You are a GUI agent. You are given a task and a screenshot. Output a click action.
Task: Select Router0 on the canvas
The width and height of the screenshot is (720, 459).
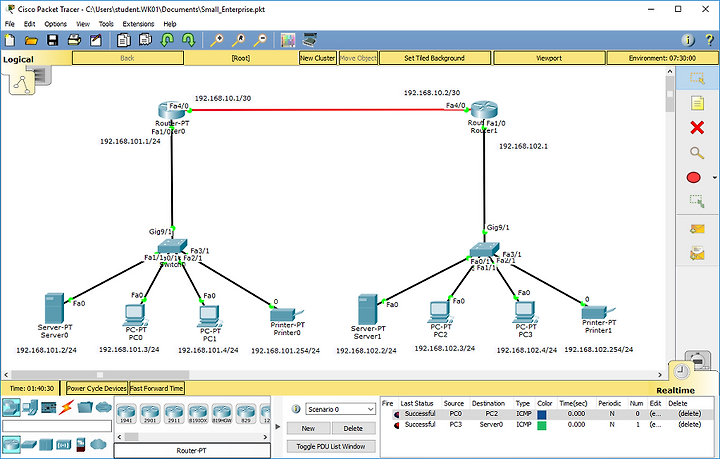[171, 111]
